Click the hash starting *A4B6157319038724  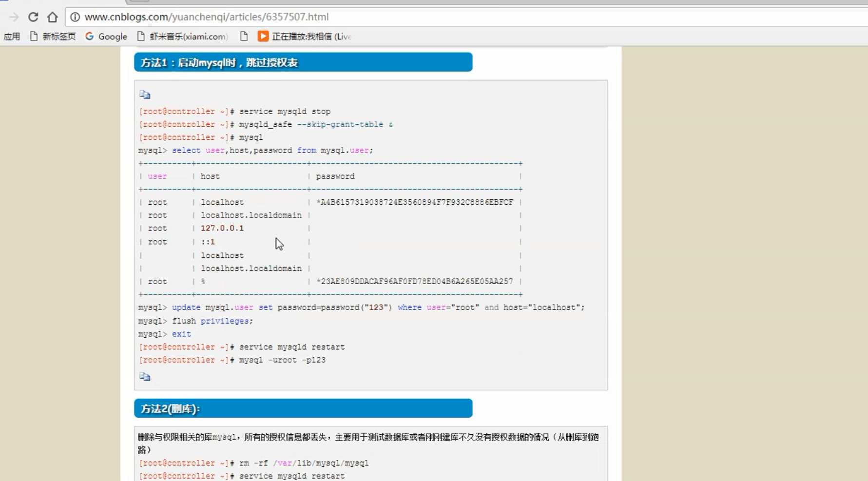click(x=415, y=202)
